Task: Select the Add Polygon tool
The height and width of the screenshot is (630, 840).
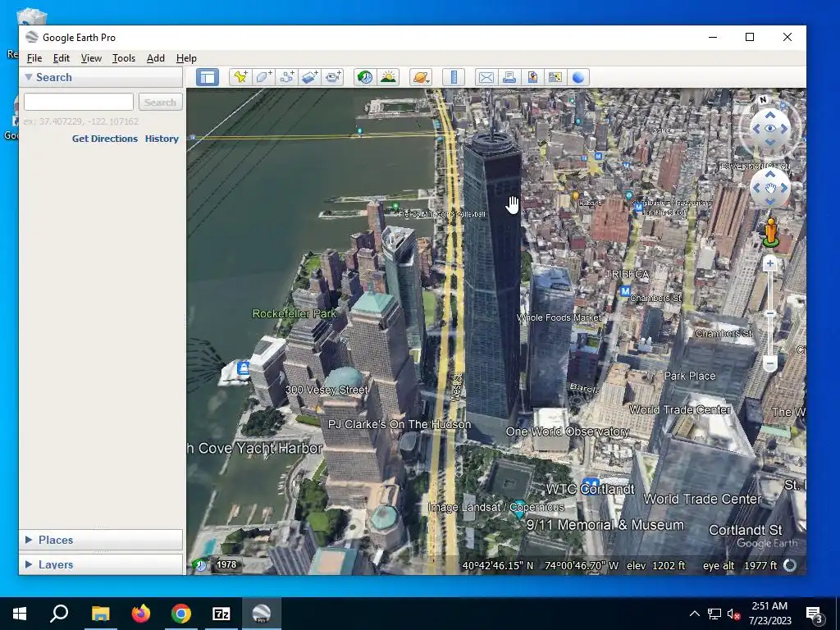Action: click(x=263, y=77)
